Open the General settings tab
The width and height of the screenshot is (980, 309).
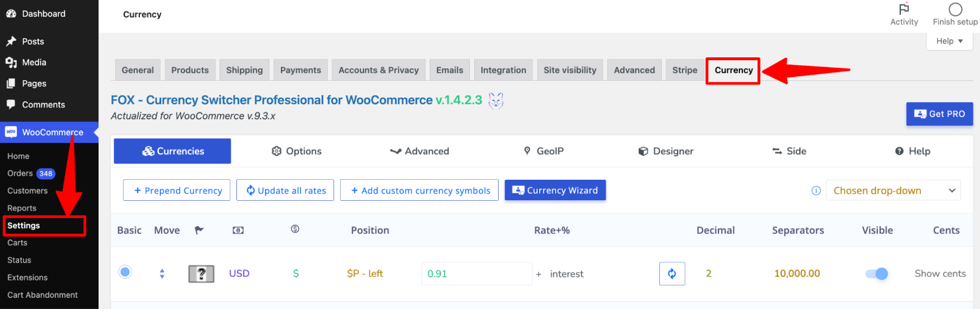pos(138,70)
